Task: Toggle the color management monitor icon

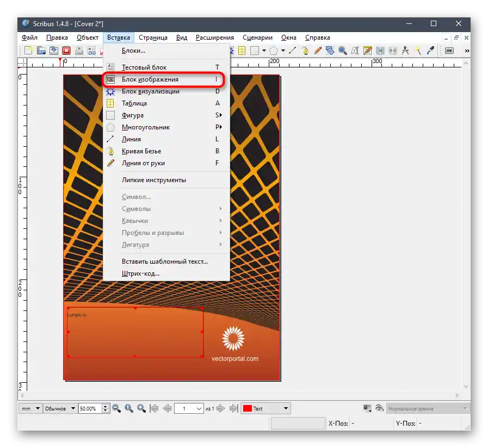Action: pyautogui.click(x=368, y=408)
